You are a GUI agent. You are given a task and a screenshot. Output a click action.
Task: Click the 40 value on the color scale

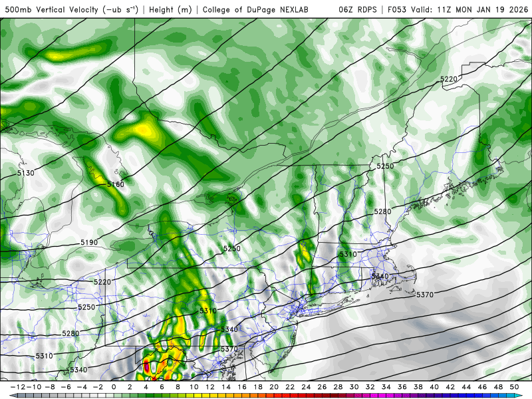pyautogui.click(x=434, y=387)
